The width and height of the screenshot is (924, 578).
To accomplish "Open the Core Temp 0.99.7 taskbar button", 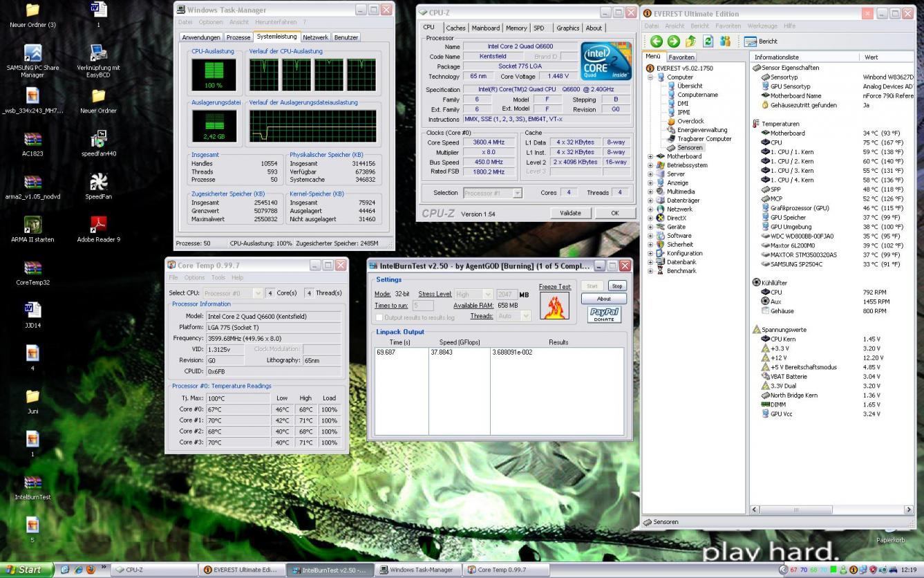I will [x=505, y=570].
